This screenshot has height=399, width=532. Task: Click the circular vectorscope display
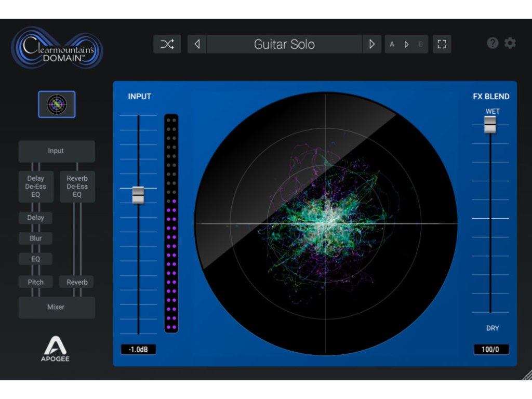[326, 224]
